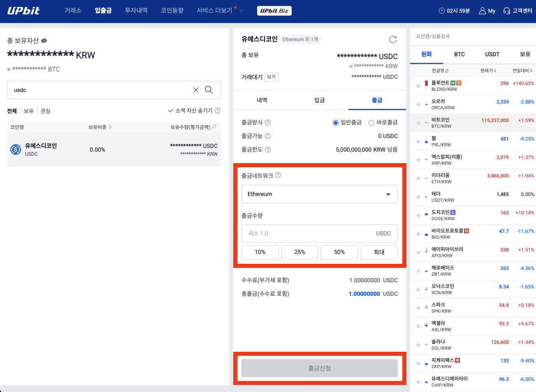This screenshot has width=536, height=392.
Task: Switch to the 내역 tab
Action: click(x=262, y=100)
